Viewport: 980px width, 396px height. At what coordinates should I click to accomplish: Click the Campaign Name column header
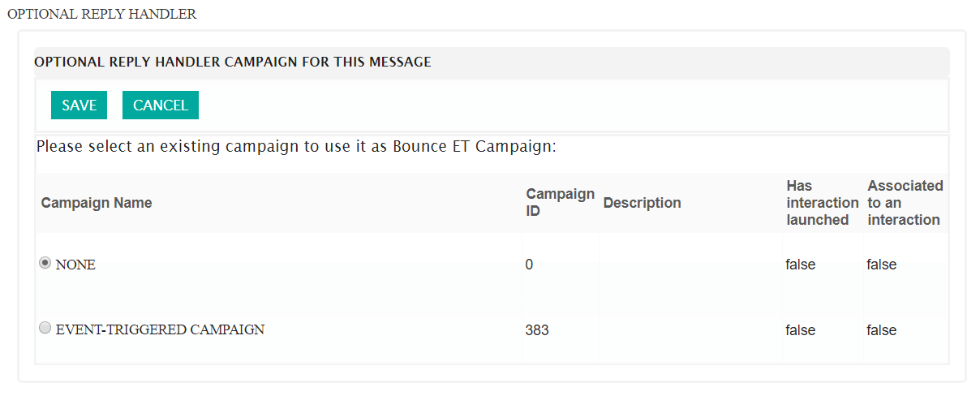click(97, 203)
